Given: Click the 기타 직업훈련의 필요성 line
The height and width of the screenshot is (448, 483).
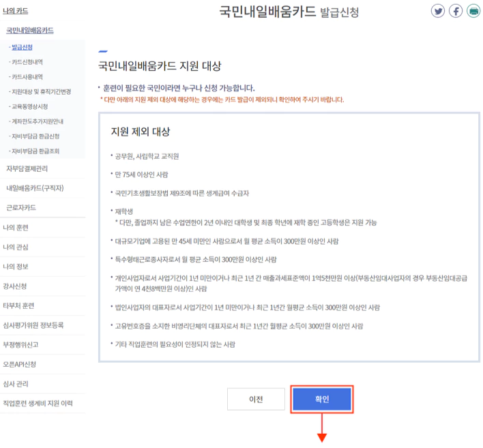Looking at the screenshot, I should coord(175,344).
